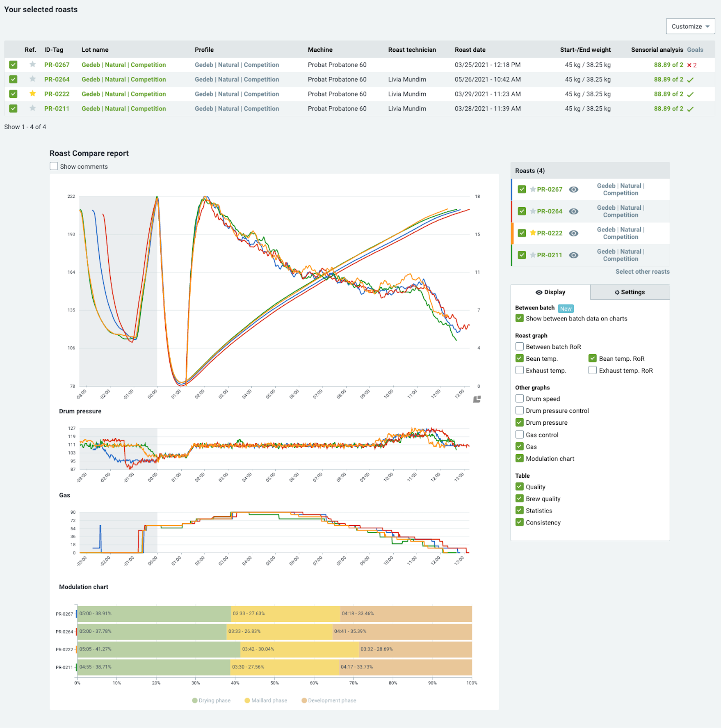Uncheck the table row checkbox for PR-0267
Image resolution: width=721 pixels, height=728 pixels.
(x=14, y=64)
